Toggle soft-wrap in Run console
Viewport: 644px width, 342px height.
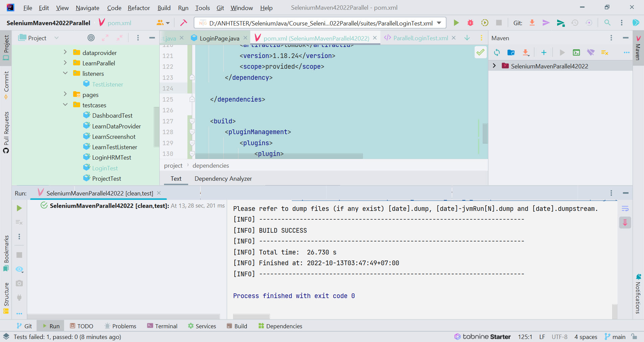625,209
